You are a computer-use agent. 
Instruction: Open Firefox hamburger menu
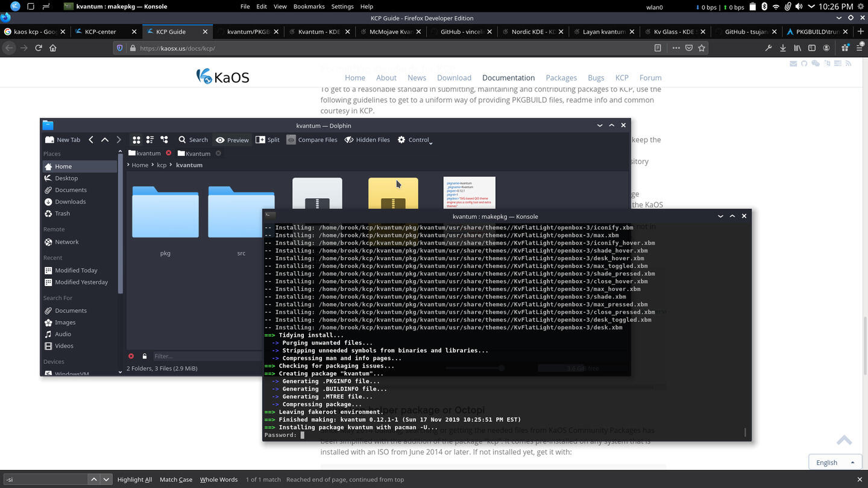coord(859,48)
